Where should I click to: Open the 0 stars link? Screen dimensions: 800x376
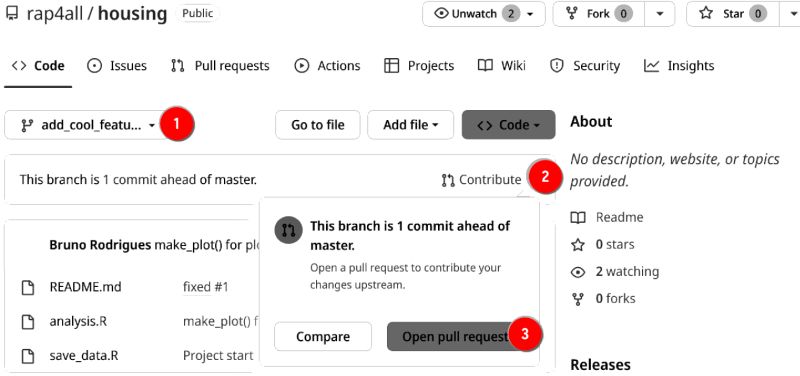pos(615,245)
